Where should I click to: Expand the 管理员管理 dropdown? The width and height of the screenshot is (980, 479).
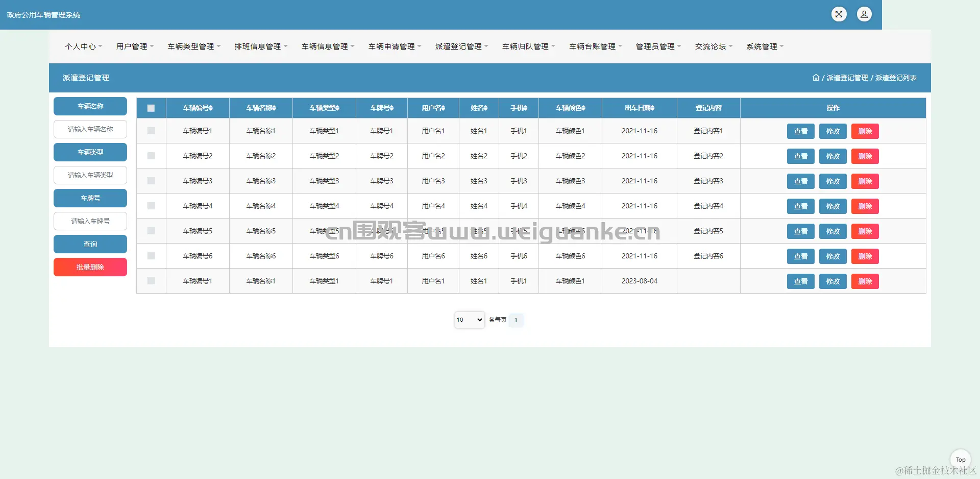tap(658, 46)
